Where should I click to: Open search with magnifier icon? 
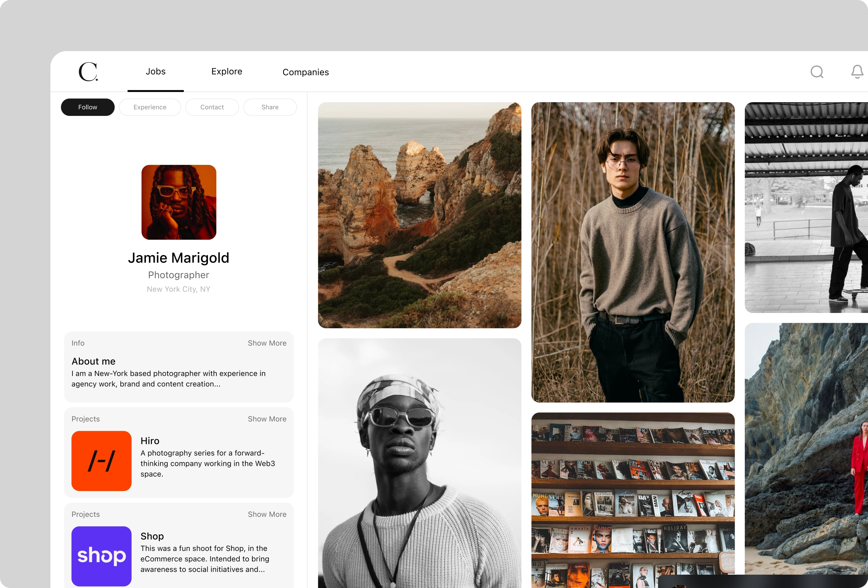pyautogui.click(x=817, y=72)
